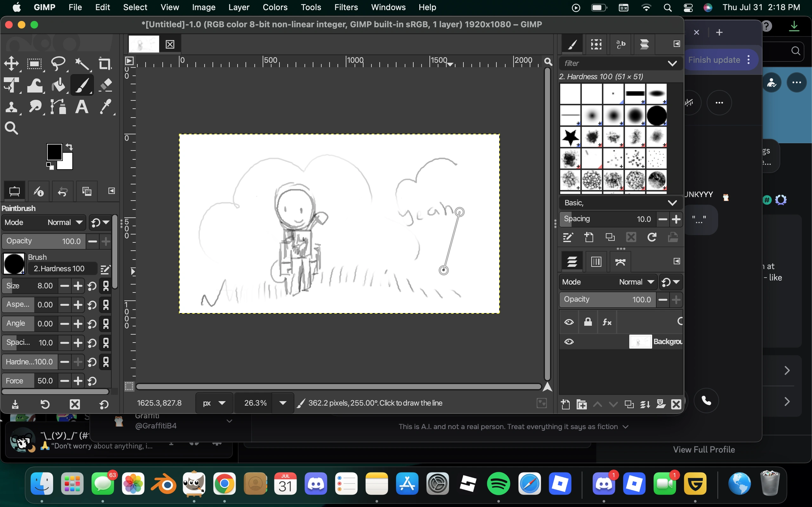This screenshot has height=507, width=812.
Task: Select the Text tool
Action: [x=82, y=107]
